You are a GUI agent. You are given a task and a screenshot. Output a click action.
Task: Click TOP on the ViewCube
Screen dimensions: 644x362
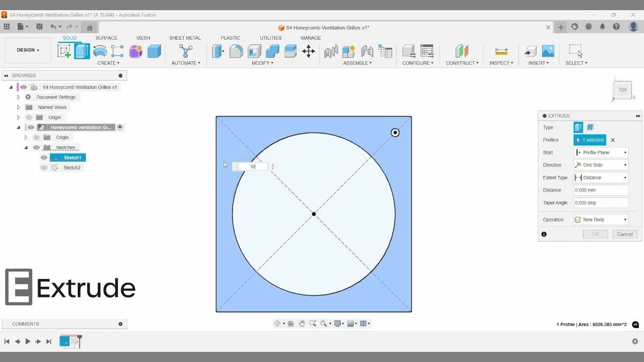[622, 90]
